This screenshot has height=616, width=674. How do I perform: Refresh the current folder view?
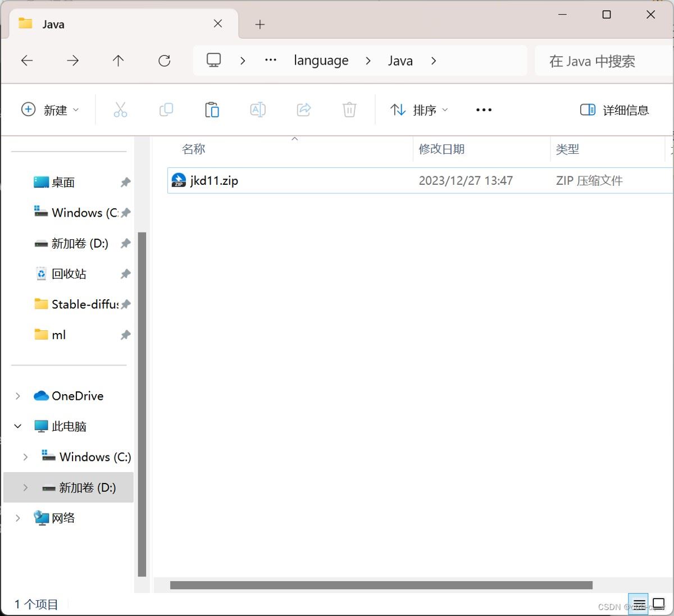coord(164,61)
